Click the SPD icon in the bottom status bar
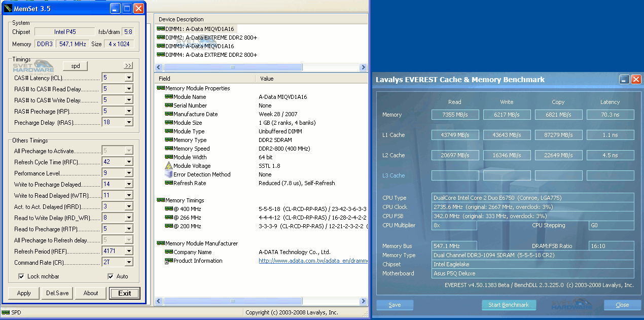The width and height of the screenshot is (644, 320). [x=5, y=312]
